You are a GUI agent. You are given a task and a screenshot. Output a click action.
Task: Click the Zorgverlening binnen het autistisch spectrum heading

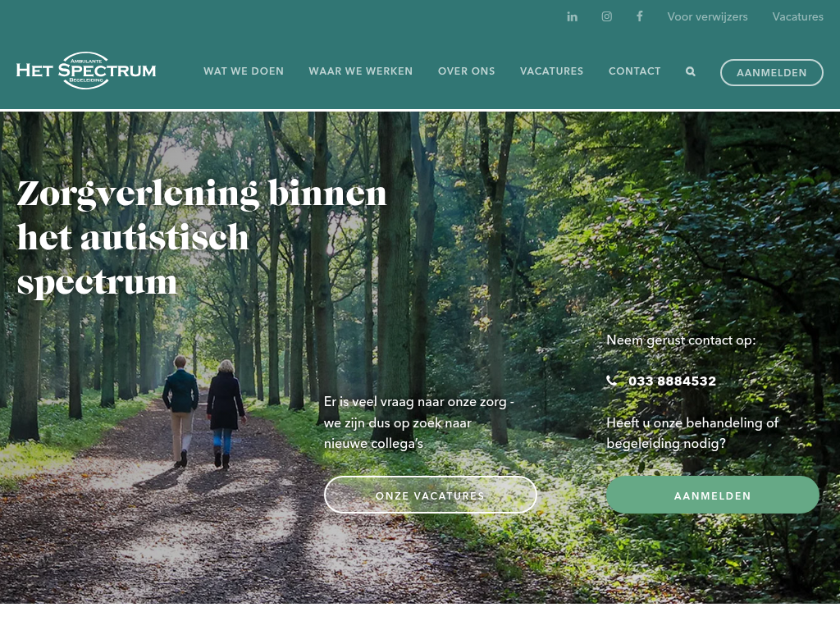[x=202, y=237]
